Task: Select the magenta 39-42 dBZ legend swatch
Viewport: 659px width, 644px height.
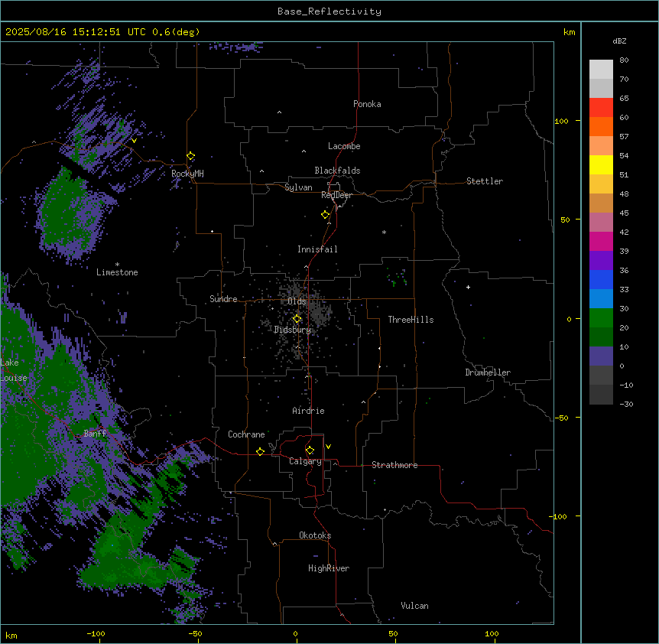Action: [601, 241]
